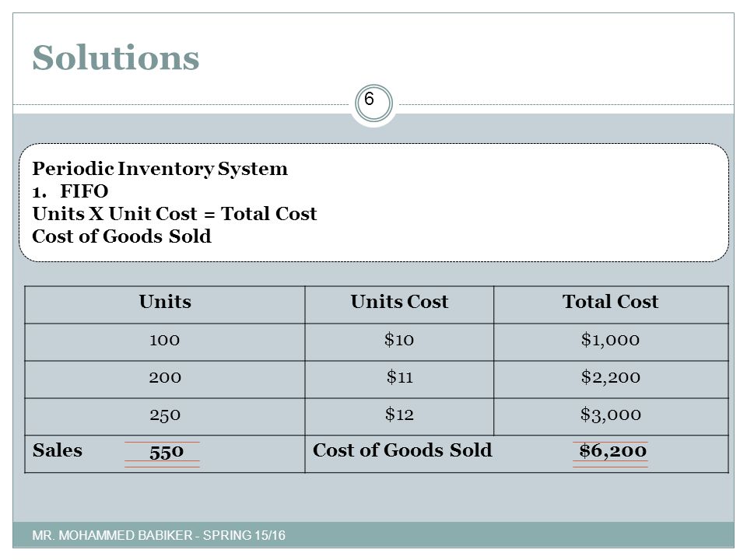Click the Units X Unit Cost formula line
Viewport: 747px width, 560px height.
tap(174, 214)
